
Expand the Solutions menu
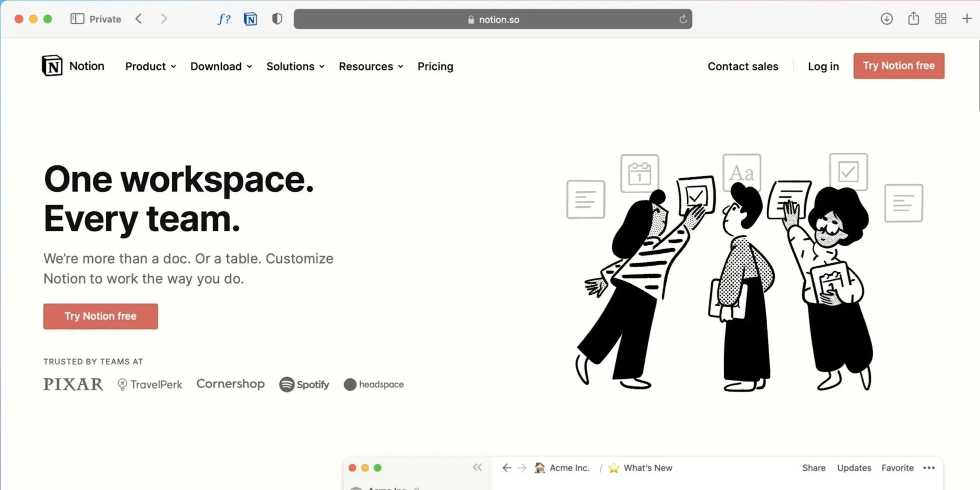[295, 66]
